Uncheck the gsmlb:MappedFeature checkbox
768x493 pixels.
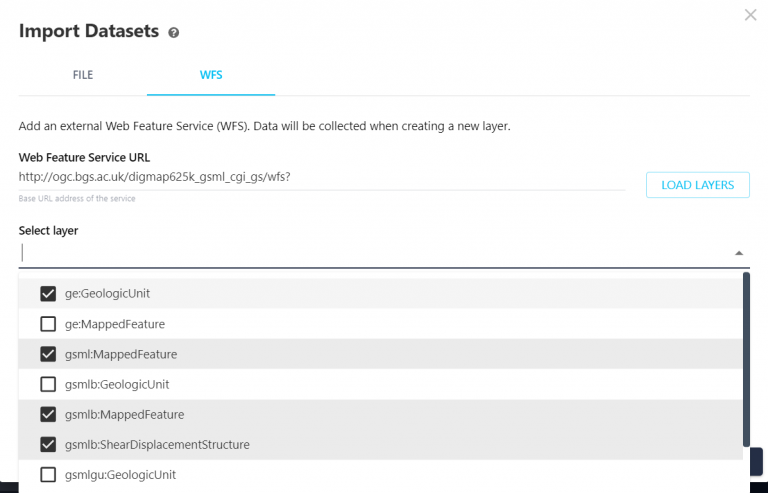48,414
